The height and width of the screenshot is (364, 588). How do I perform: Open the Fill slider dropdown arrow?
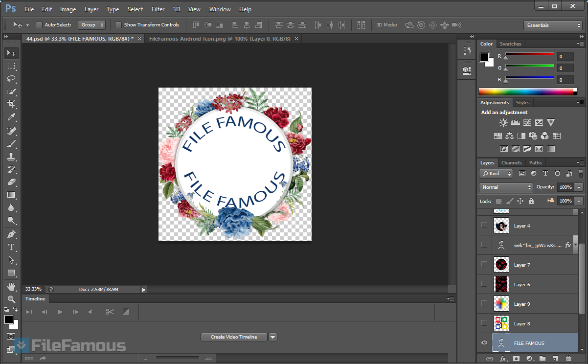pyautogui.click(x=579, y=201)
